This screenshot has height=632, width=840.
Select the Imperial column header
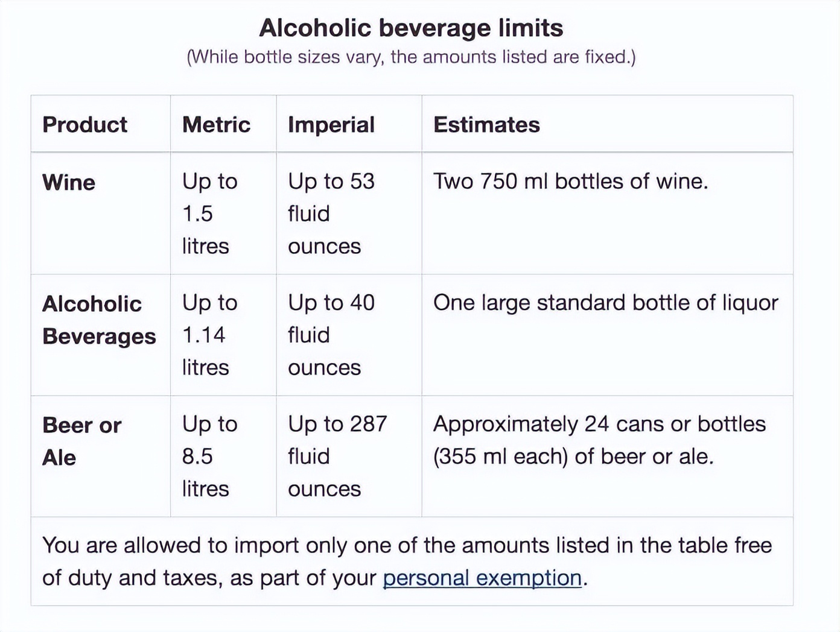point(331,124)
